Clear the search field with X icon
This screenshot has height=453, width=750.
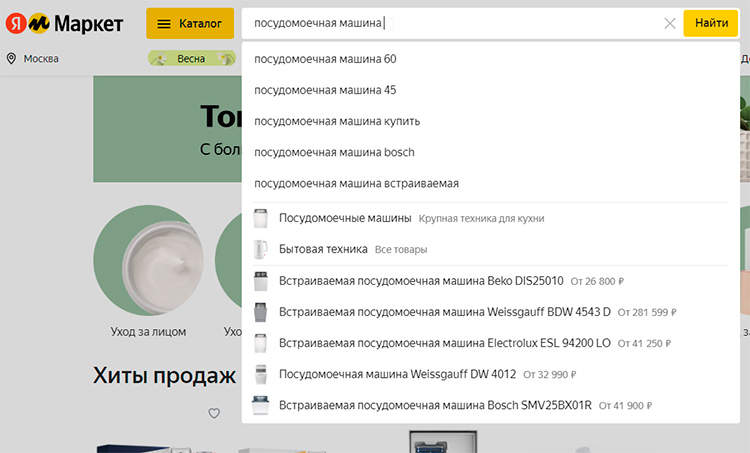point(670,23)
